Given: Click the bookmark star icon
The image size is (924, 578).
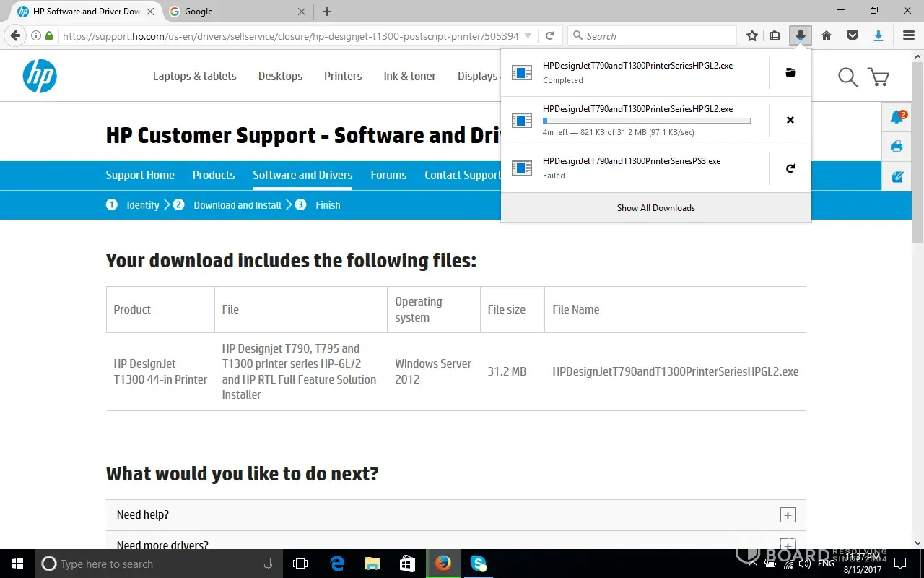Looking at the screenshot, I should tap(752, 35).
